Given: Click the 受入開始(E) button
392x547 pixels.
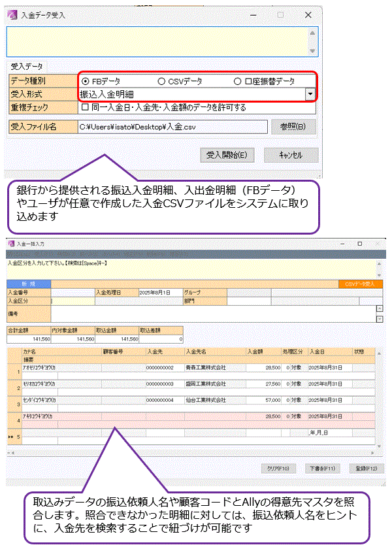Looking at the screenshot, I should coord(227,156).
